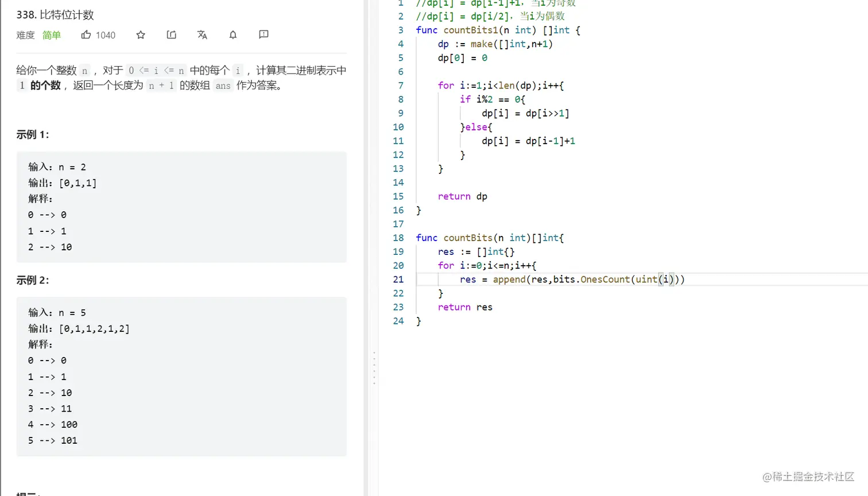The height and width of the screenshot is (496, 868).
Task: Click the }else{ line
Action: coord(476,127)
